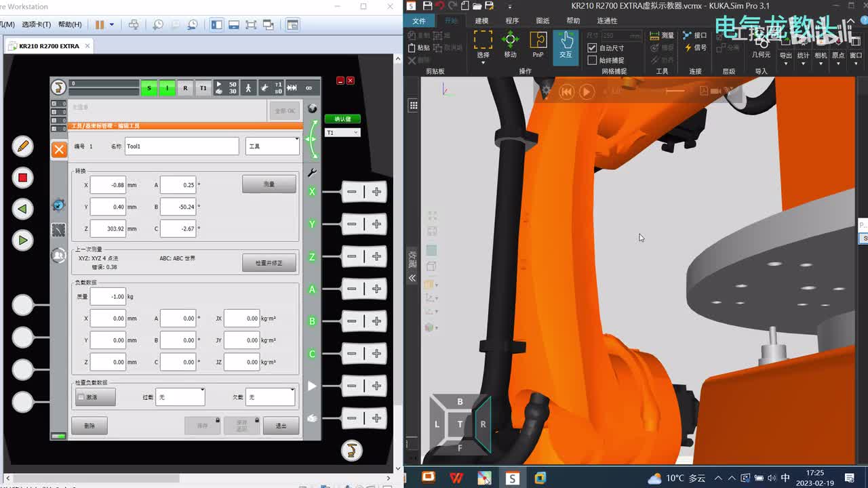Check the 激活 load-data checkbox
Image resolution: width=868 pixels, height=488 pixels.
click(81, 397)
